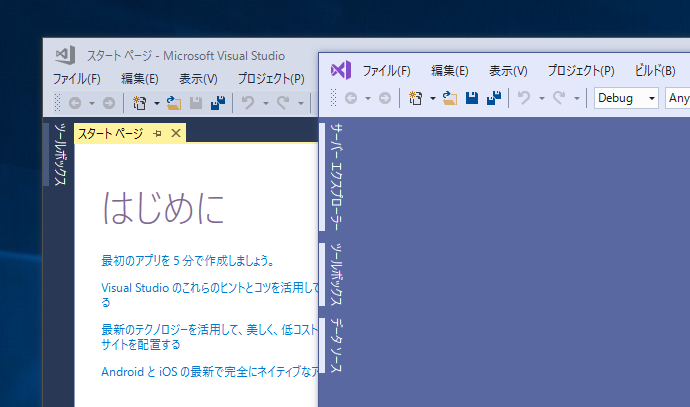Click toolbar grip handle in front window
The image size is (690, 407).
333,98
